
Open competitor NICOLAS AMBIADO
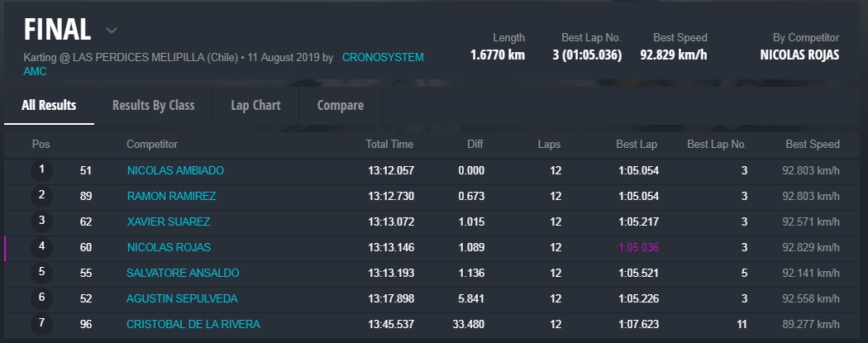point(175,170)
